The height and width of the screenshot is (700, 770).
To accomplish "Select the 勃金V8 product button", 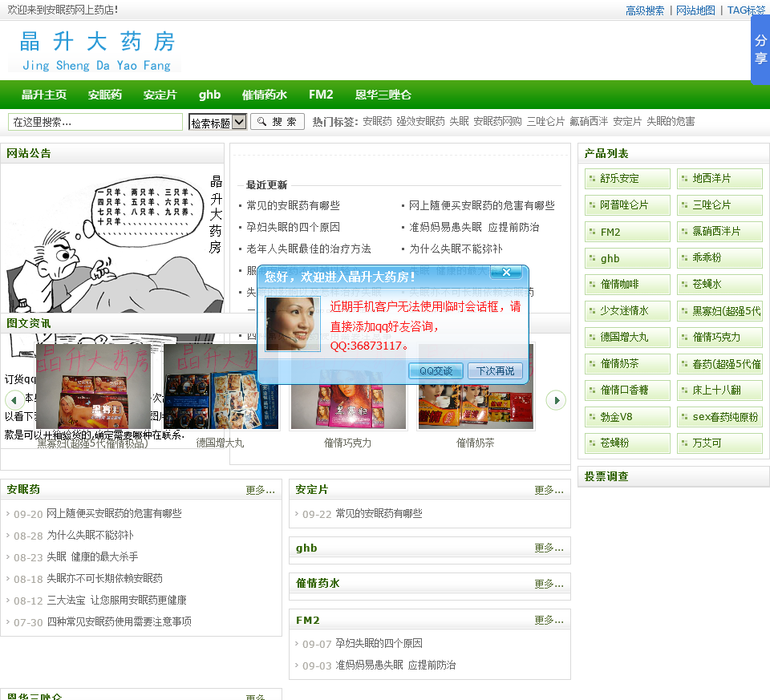I will (627, 417).
